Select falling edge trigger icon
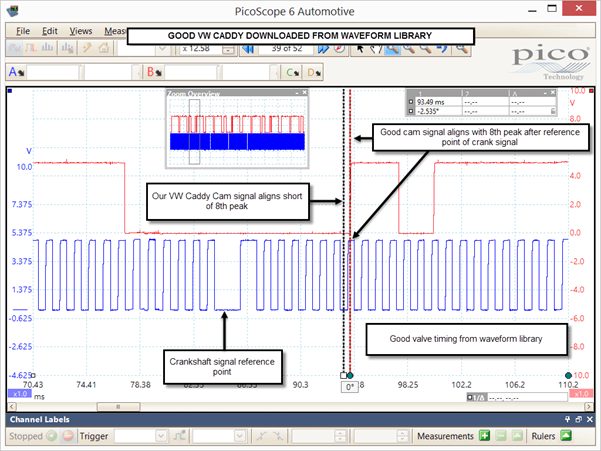This screenshot has height=451, width=601. tap(278, 436)
